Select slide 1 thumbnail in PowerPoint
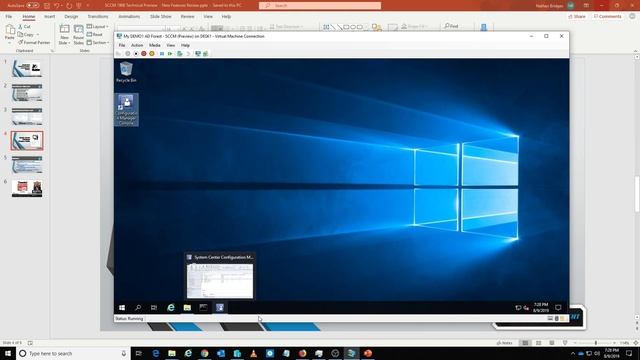Screen dimensions: 640x360 tap(27, 69)
